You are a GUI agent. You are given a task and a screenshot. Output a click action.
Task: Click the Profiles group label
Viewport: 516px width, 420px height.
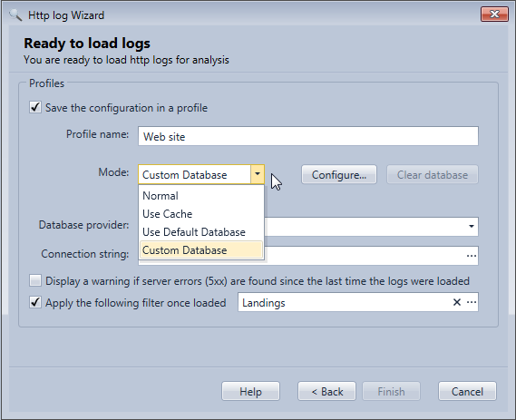click(47, 83)
